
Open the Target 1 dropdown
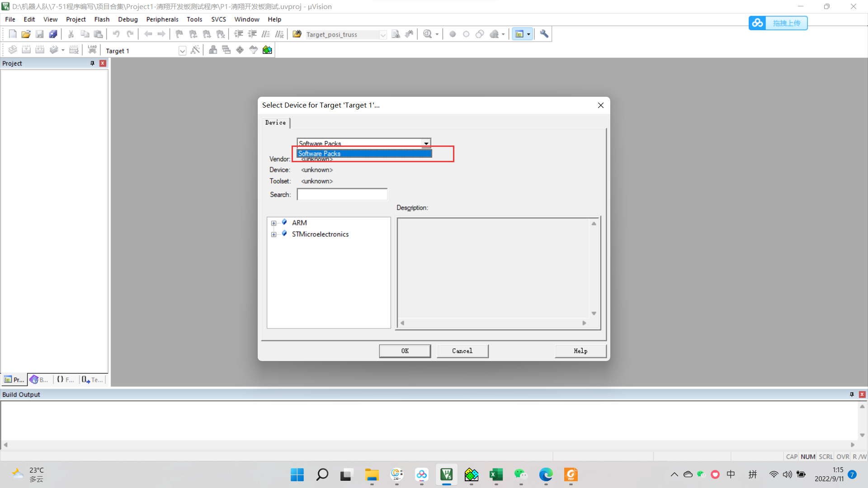pyautogui.click(x=182, y=51)
